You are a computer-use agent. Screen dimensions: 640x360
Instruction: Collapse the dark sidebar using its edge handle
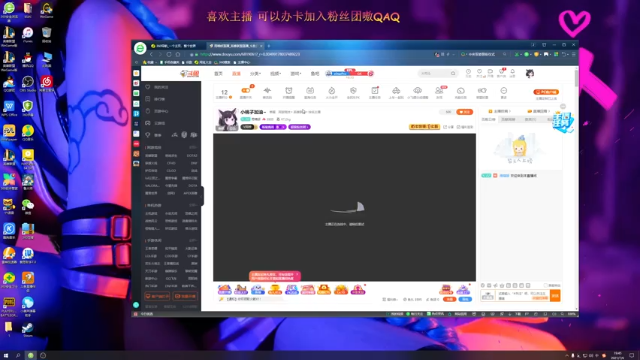point(202,196)
